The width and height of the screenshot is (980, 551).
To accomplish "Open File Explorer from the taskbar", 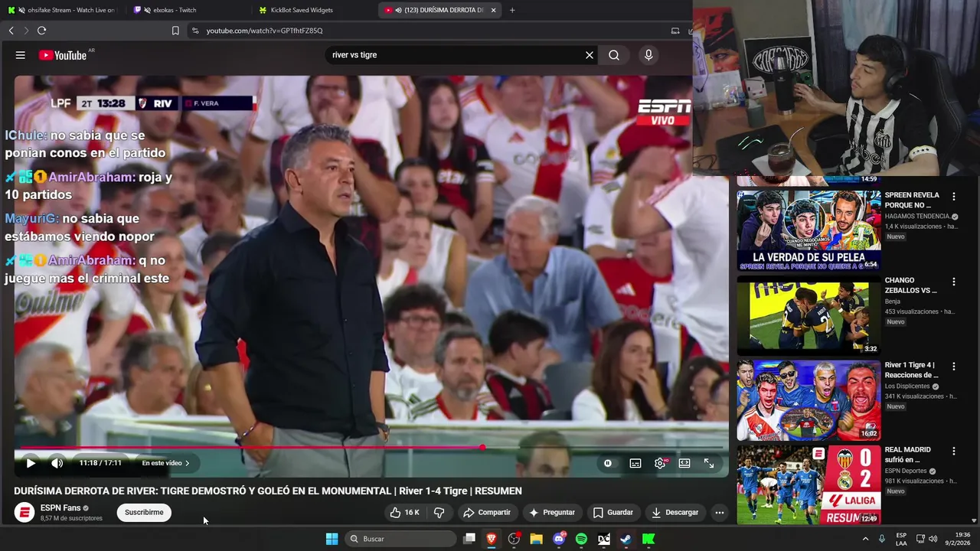I will click(537, 539).
